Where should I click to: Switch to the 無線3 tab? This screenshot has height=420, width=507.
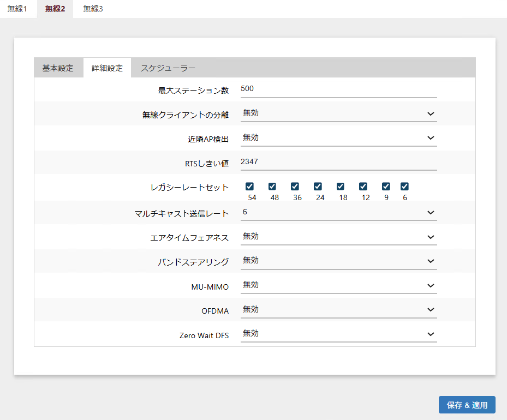click(93, 9)
